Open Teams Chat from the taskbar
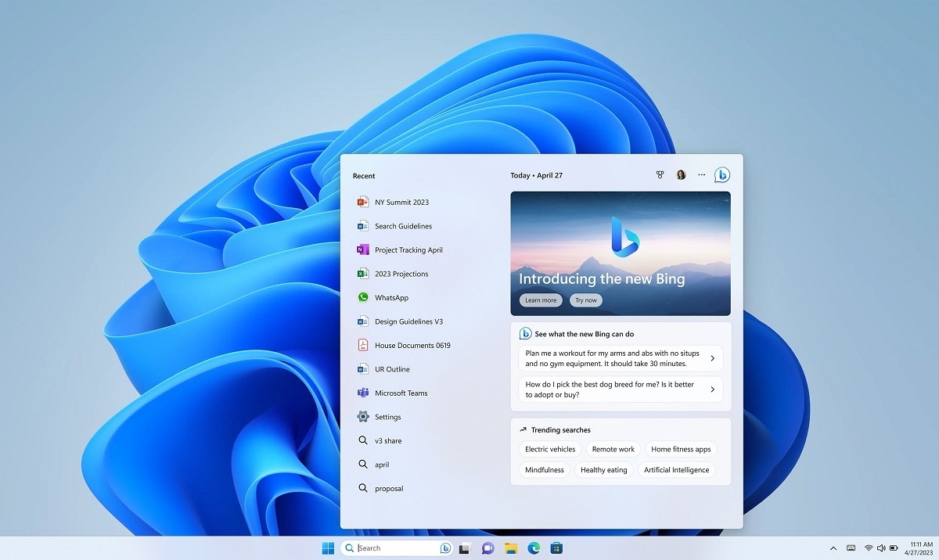 [488, 548]
